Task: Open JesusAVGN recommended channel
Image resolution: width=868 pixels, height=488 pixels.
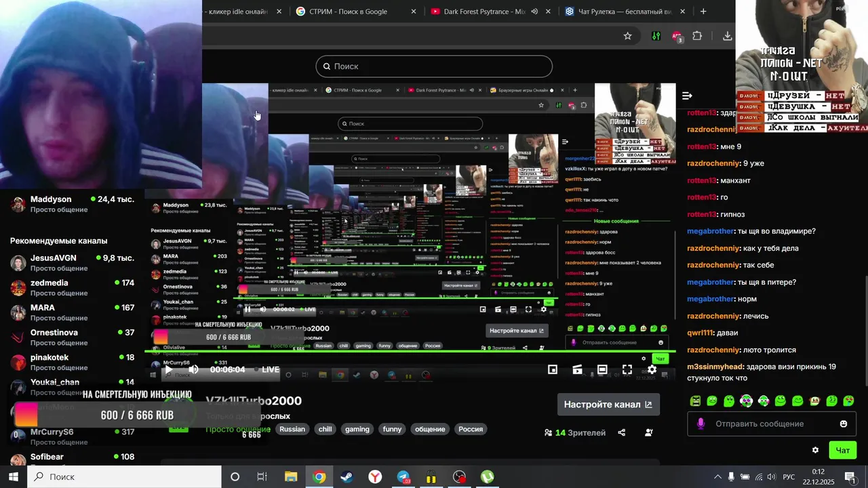Action: click(72, 263)
